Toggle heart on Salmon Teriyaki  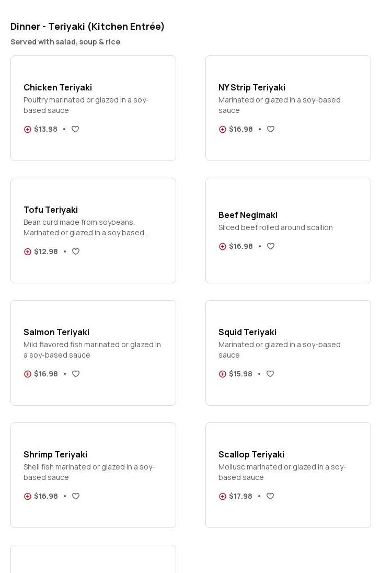pos(76,374)
